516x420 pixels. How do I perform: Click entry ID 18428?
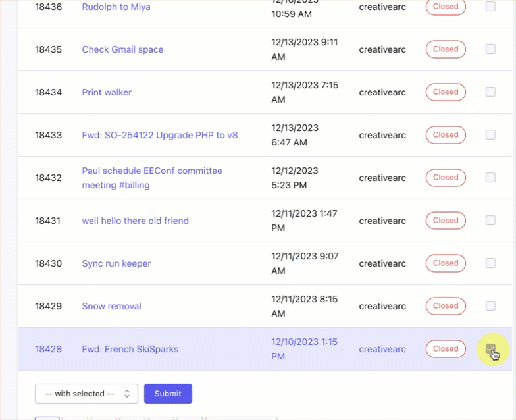coord(48,349)
